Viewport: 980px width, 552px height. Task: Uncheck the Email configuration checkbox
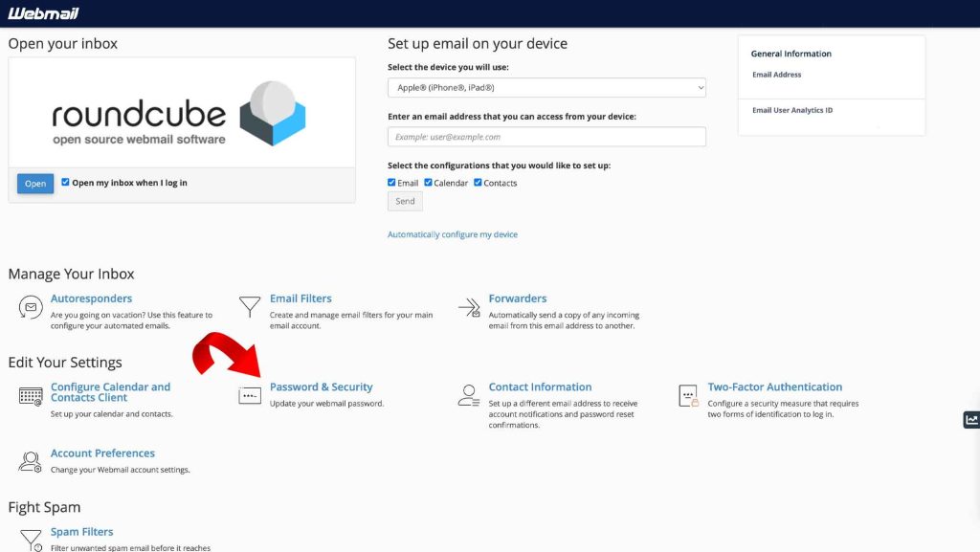[391, 182]
